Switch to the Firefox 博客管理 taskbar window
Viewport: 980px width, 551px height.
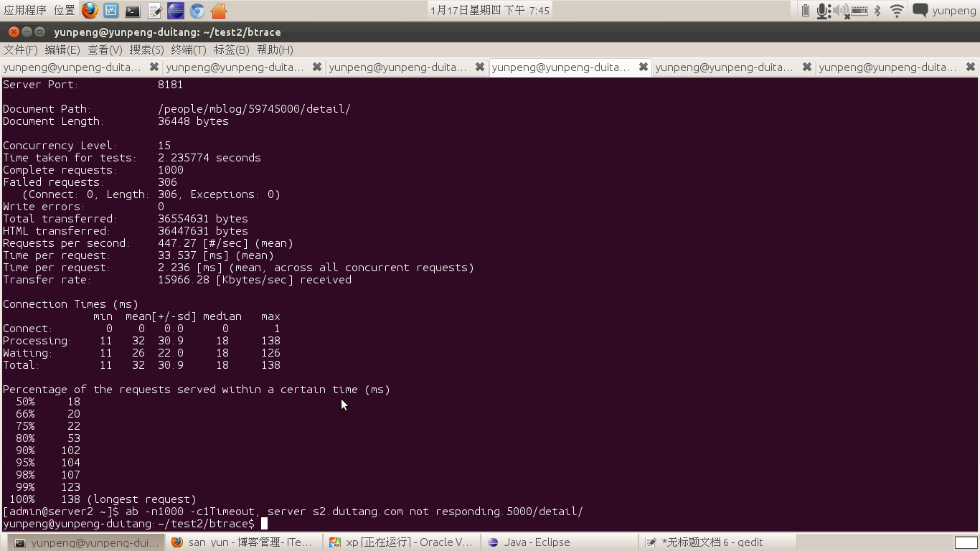pos(243,542)
